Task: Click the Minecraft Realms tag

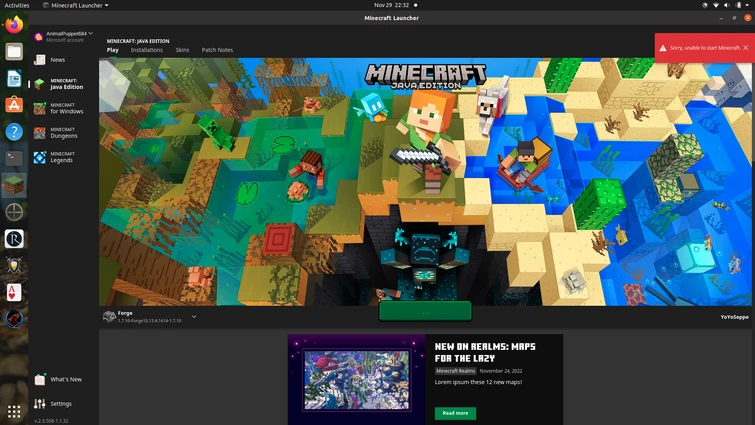Action: coord(456,371)
